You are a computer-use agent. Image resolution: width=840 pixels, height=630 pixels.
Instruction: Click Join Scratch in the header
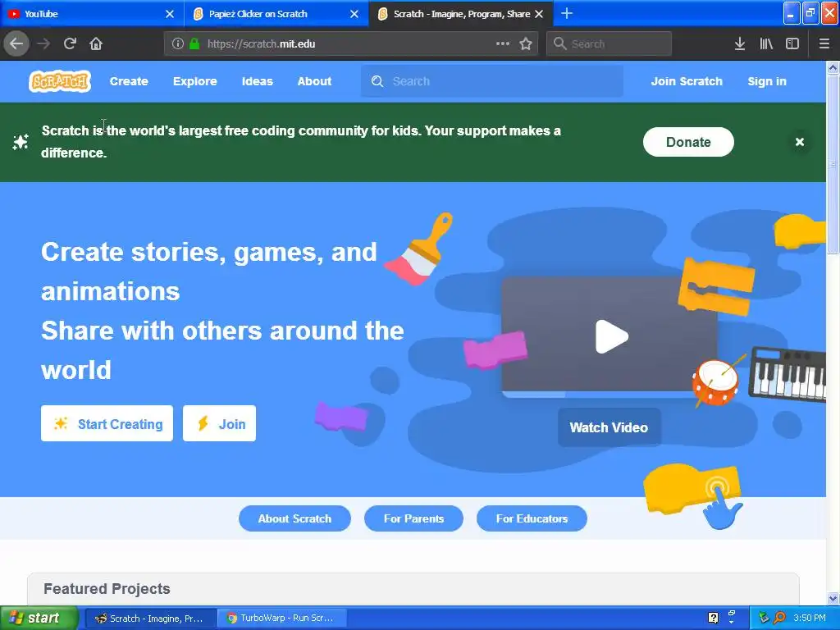[687, 81]
